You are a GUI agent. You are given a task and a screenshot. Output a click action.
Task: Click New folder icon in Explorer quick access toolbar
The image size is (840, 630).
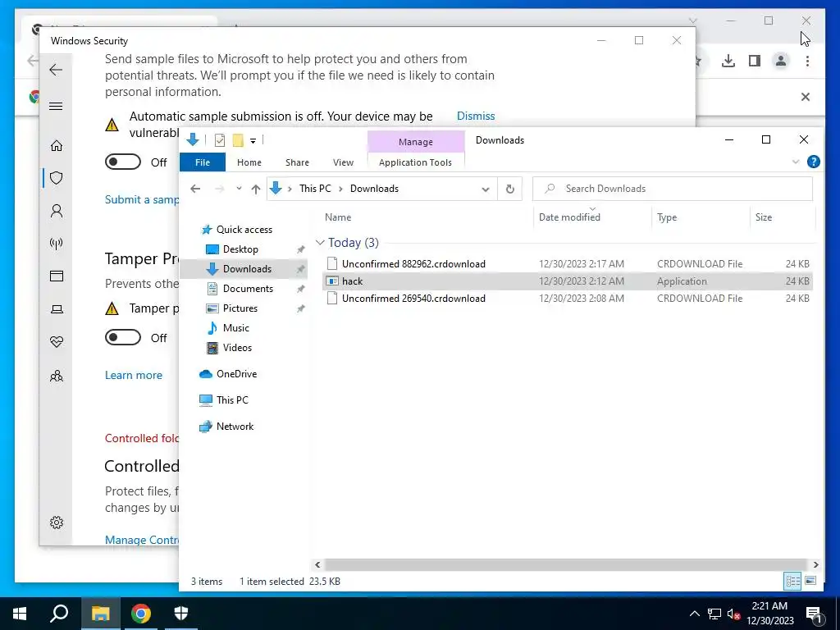point(238,140)
